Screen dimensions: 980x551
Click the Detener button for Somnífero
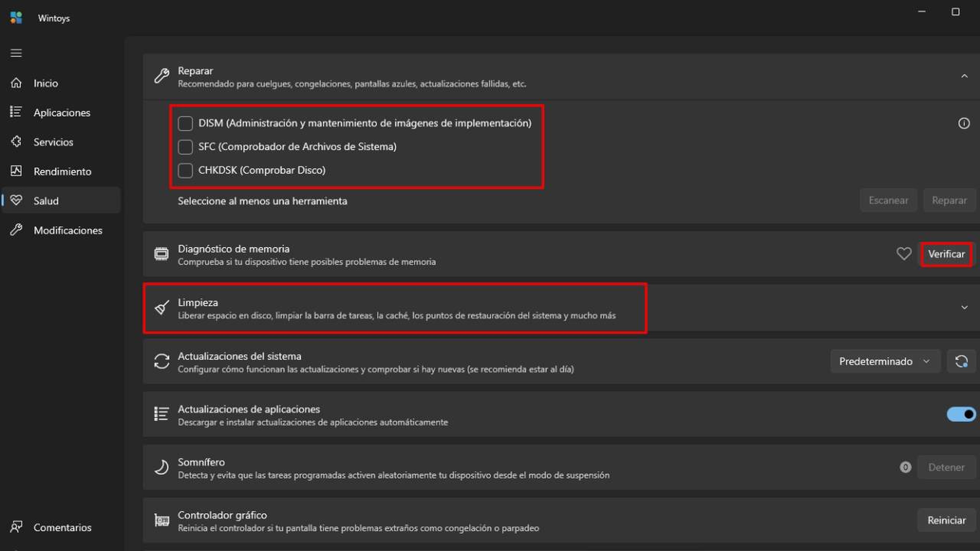click(x=947, y=467)
